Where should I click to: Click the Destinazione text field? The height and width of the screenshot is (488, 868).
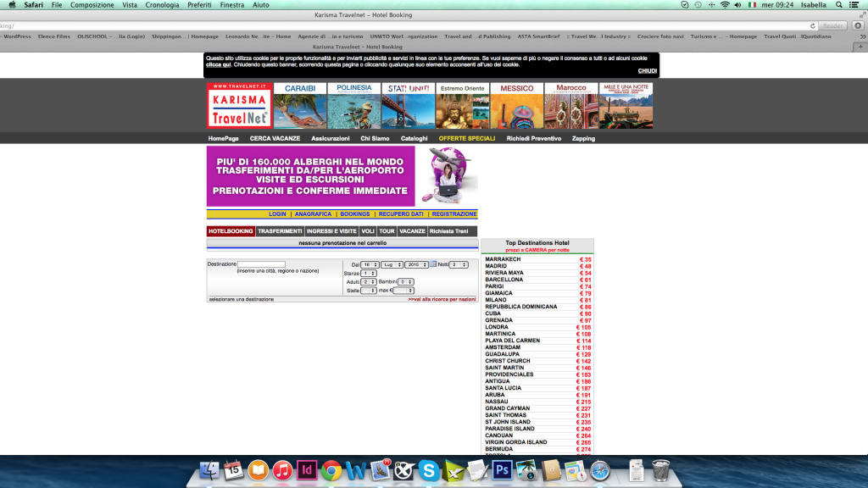click(261, 264)
